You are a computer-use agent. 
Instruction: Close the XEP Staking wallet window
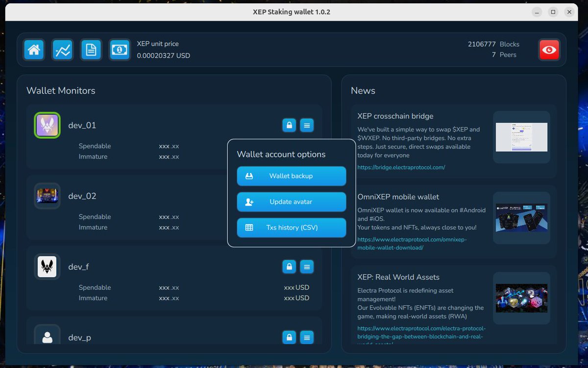[569, 12]
